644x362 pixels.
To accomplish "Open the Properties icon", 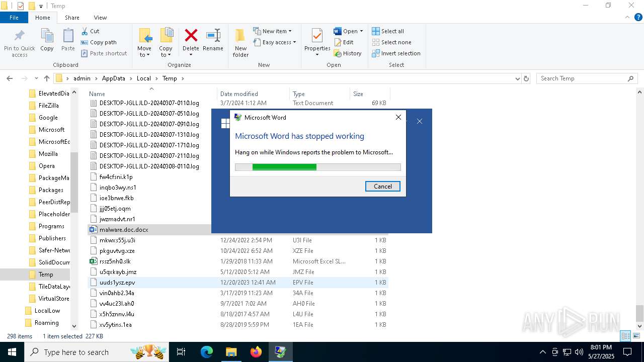I will [x=317, y=36].
